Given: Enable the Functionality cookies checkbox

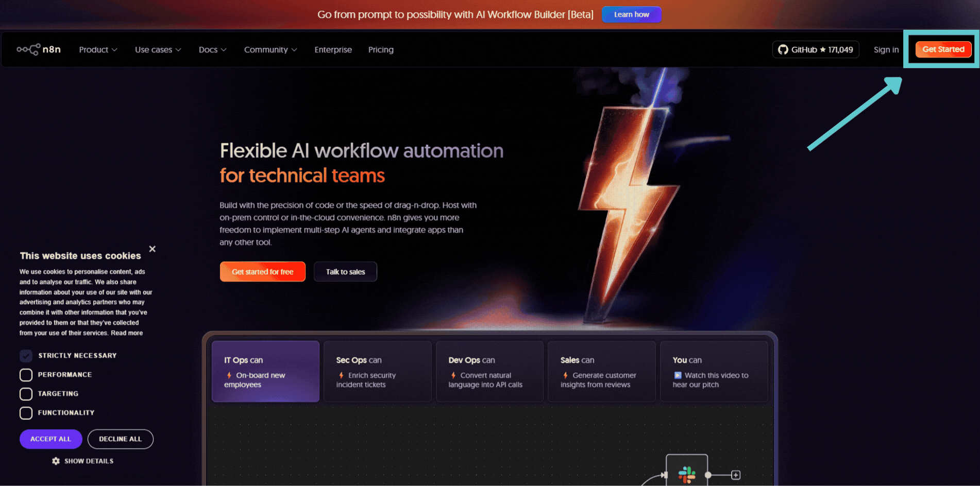Looking at the screenshot, I should click(x=26, y=413).
